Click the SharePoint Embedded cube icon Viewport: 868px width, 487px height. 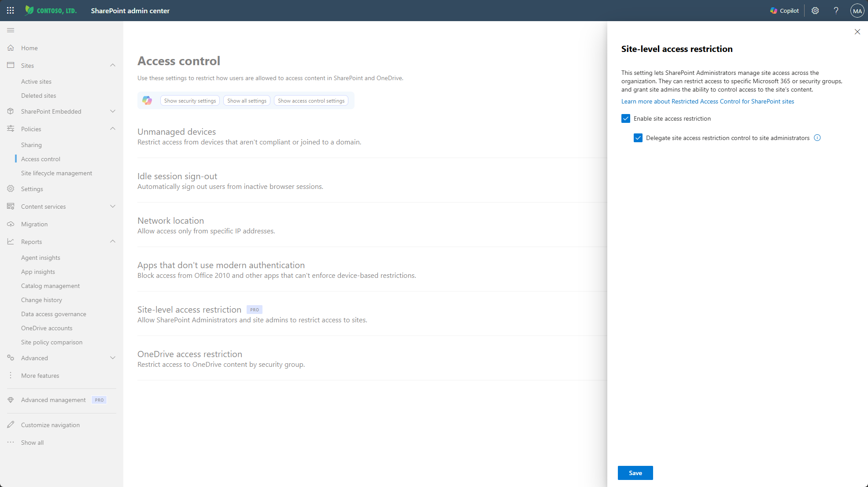[x=11, y=111]
